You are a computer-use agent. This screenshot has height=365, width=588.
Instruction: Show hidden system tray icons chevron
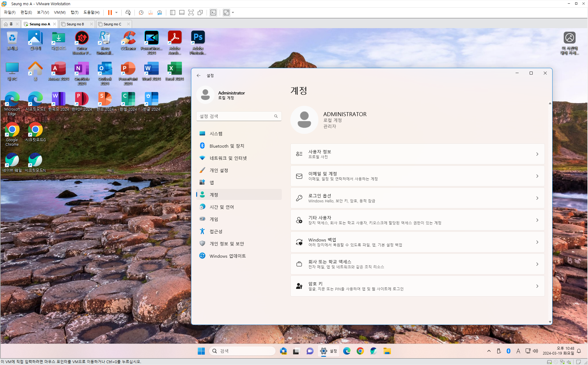point(489,351)
